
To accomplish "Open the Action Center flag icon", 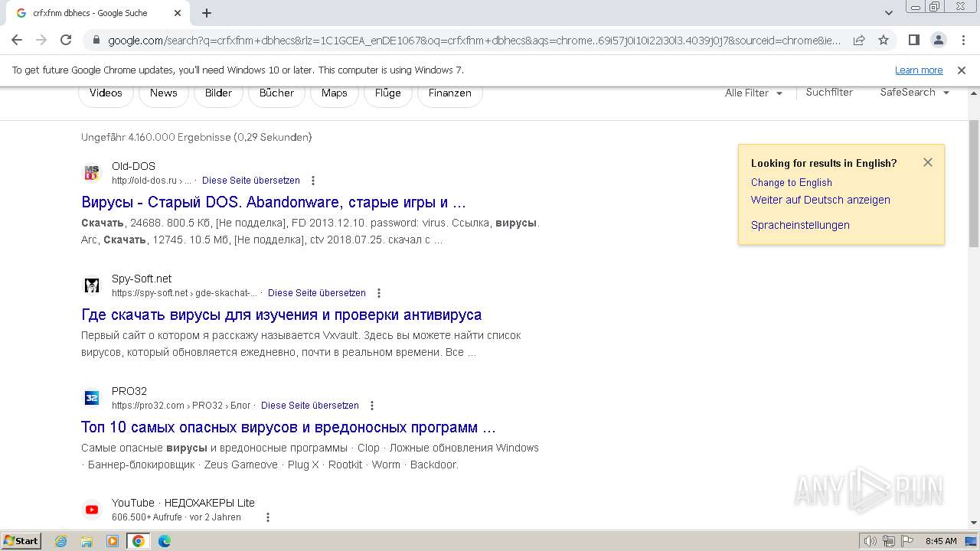I will pyautogui.click(x=906, y=541).
